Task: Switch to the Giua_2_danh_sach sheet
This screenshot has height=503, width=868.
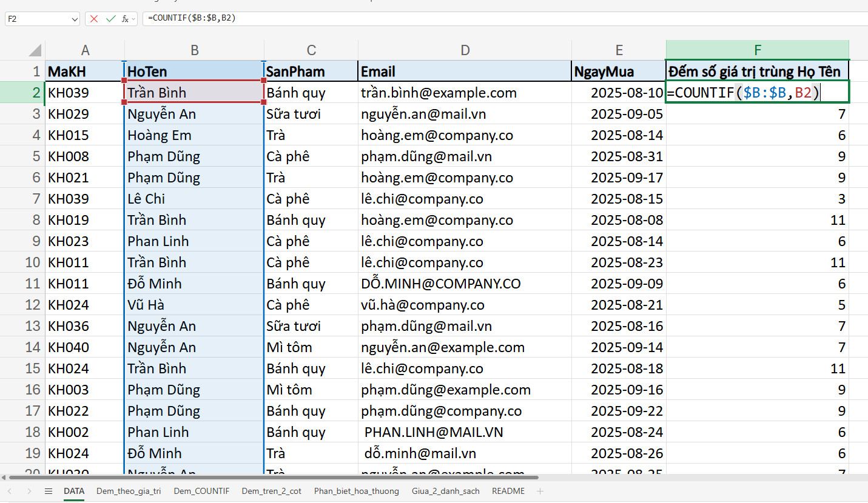Action: click(445, 491)
